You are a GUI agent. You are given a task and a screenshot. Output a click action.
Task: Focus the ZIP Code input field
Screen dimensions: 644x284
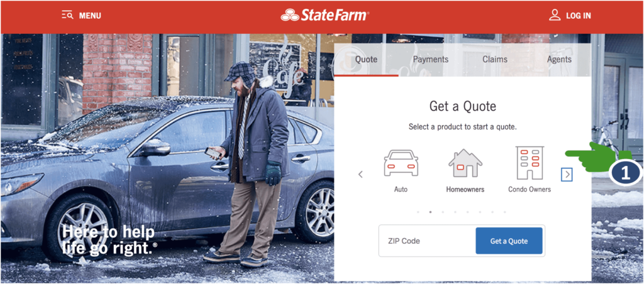(x=427, y=241)
